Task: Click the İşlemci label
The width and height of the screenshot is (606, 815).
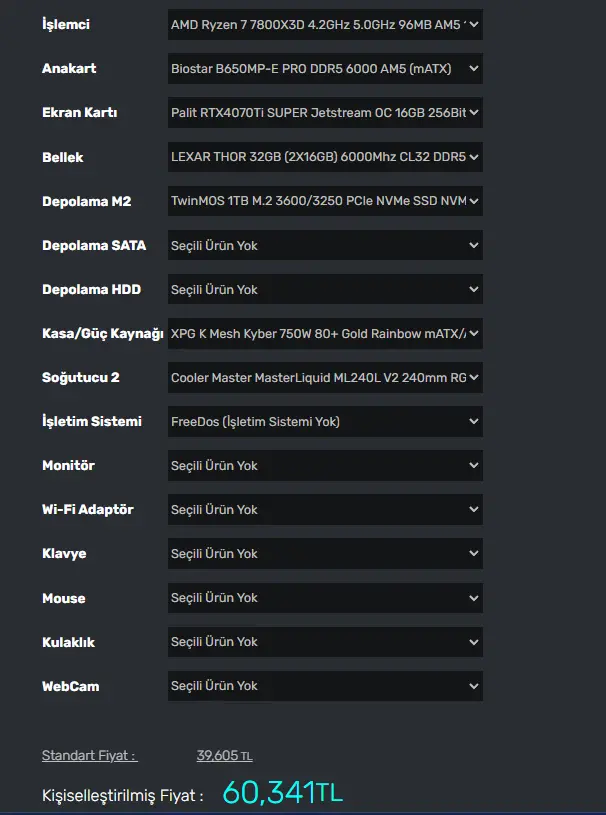Action: click(66, 24)
